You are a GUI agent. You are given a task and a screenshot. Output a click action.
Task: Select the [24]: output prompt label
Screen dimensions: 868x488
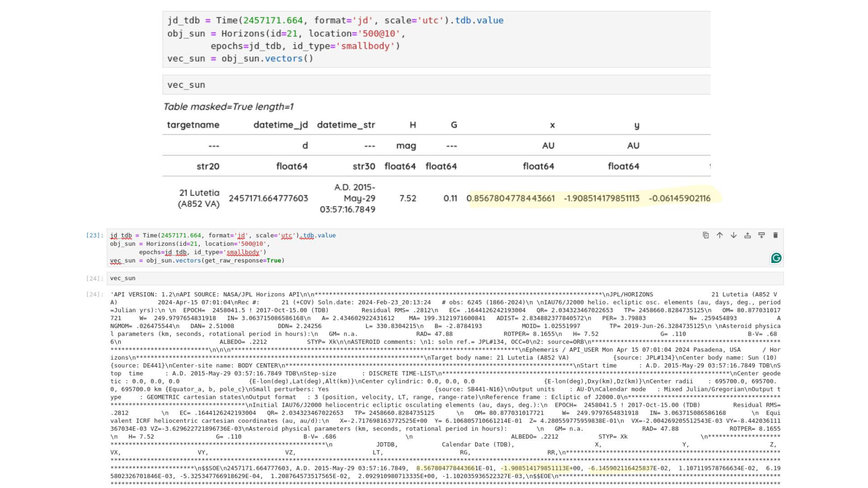point(94,294)
